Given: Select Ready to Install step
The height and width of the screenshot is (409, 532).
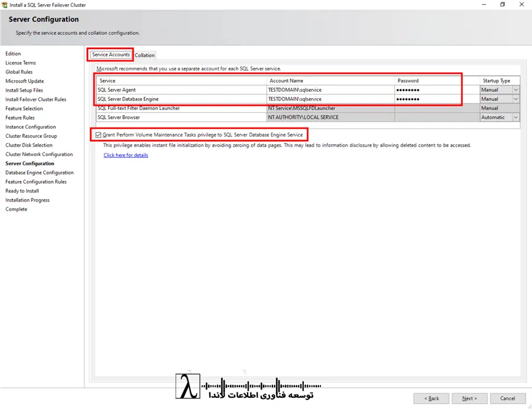Looking at the screenshot, I should 22,191.
